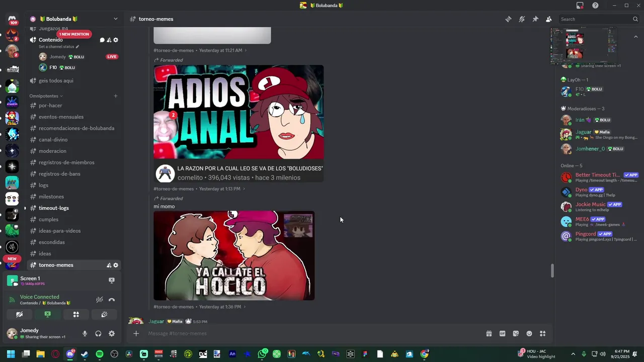Mute the microphone for Jomedy
Screen dimensions: 644x362
85,333
